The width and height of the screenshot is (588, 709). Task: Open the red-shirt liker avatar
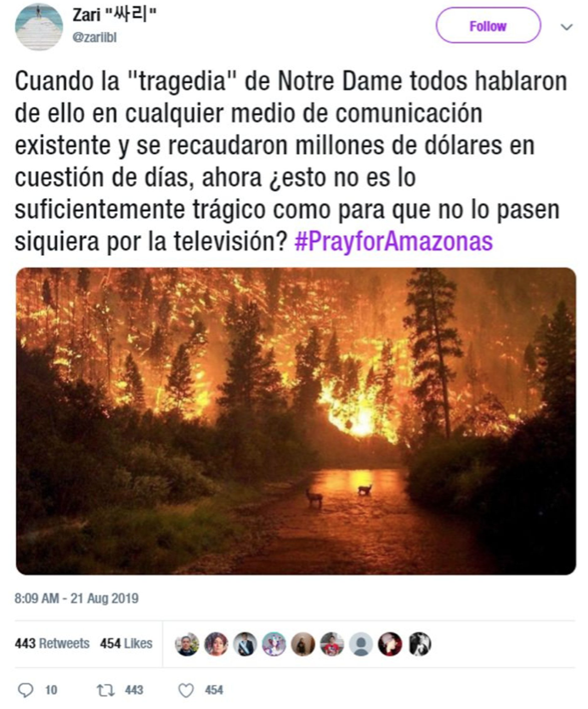point(331,644)
